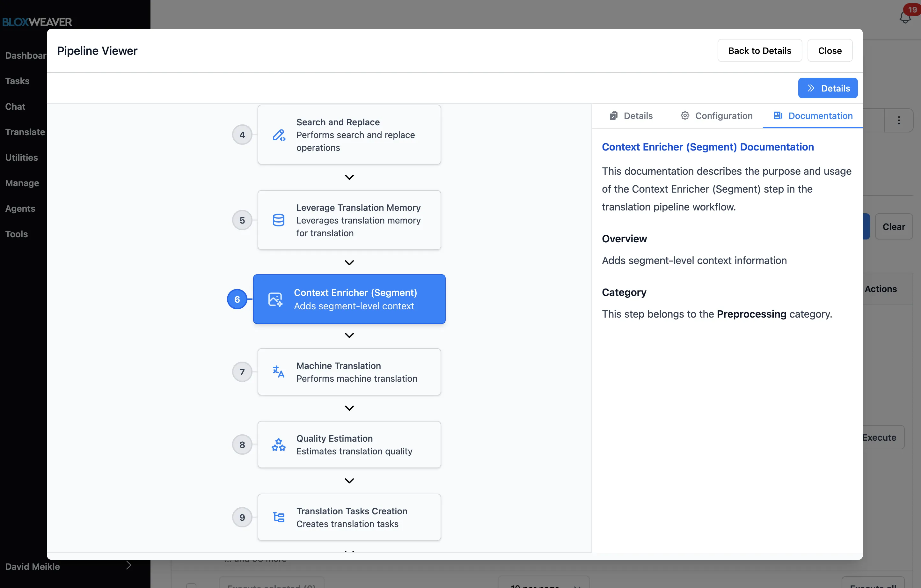Select step number 6 circle
921x588 pixels.
(x=237, y=299)
